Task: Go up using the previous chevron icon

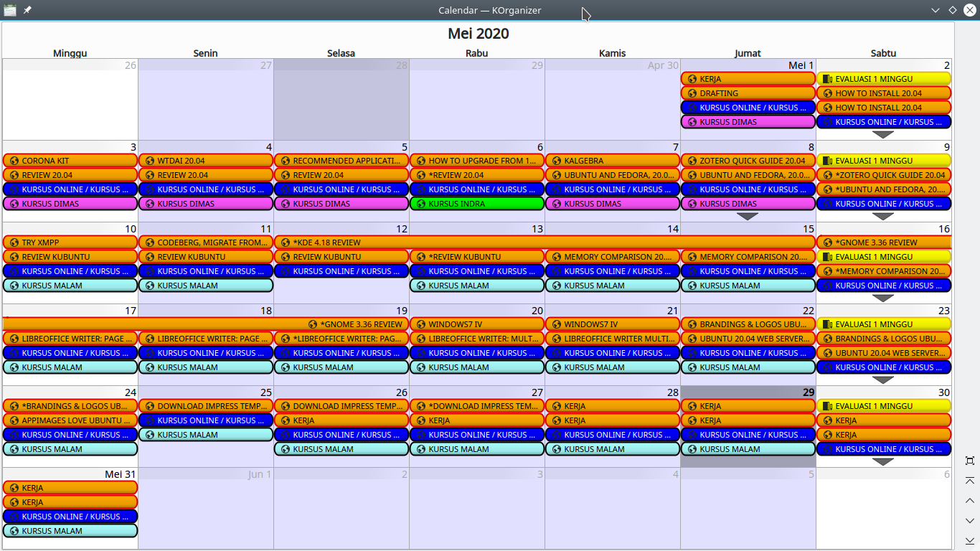Action: click(970, 500)
